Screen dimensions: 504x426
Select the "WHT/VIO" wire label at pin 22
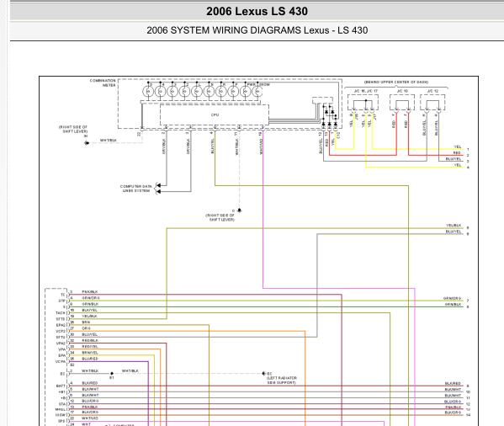coord(90,418)
